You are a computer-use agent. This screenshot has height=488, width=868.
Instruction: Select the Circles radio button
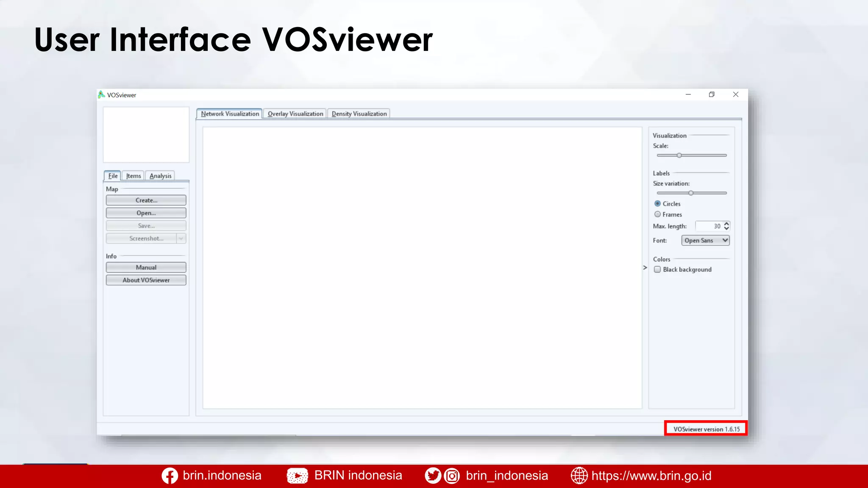point(657,204)
